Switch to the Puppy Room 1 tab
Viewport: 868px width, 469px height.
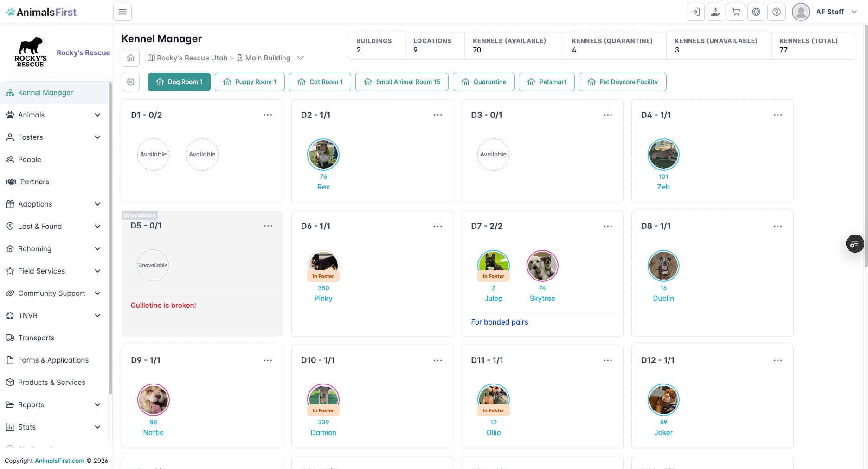point(251,82)
